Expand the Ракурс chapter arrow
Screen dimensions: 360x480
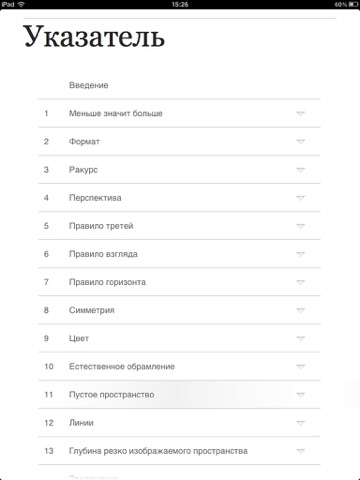(x=300, y=170)
